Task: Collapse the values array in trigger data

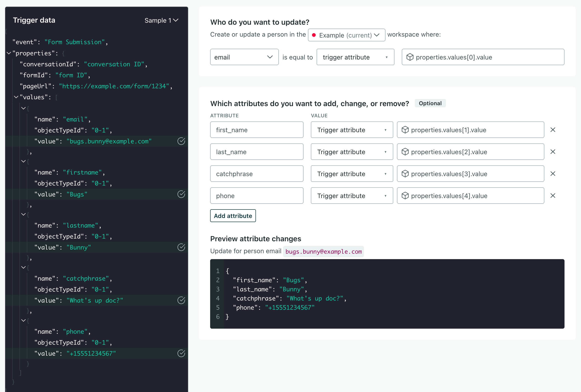Action: [16, 97]
